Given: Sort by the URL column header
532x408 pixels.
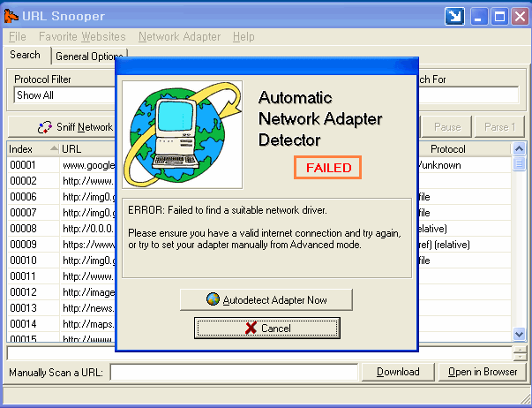Looking at the screenshot, I should coord(87,149).
